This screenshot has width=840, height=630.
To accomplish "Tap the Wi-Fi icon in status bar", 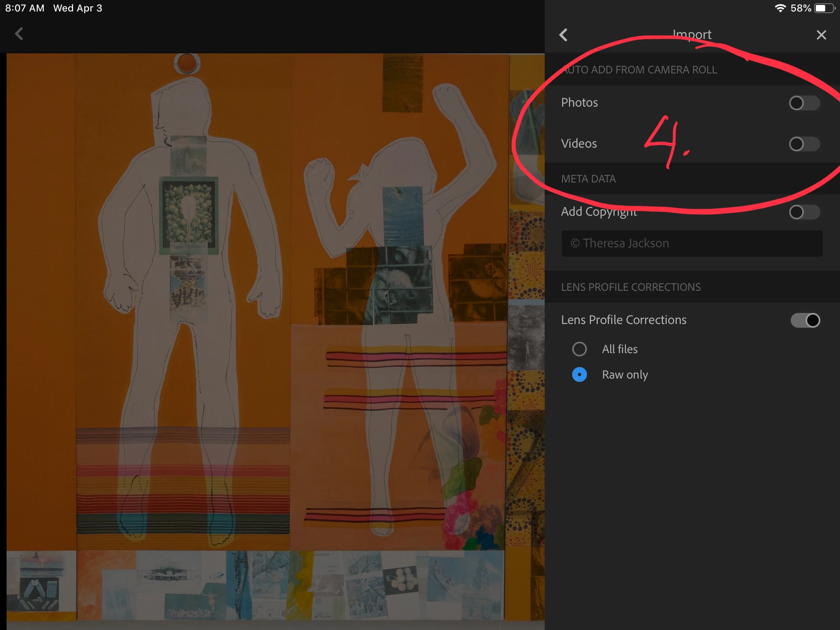I will click(x=780, y=8).
